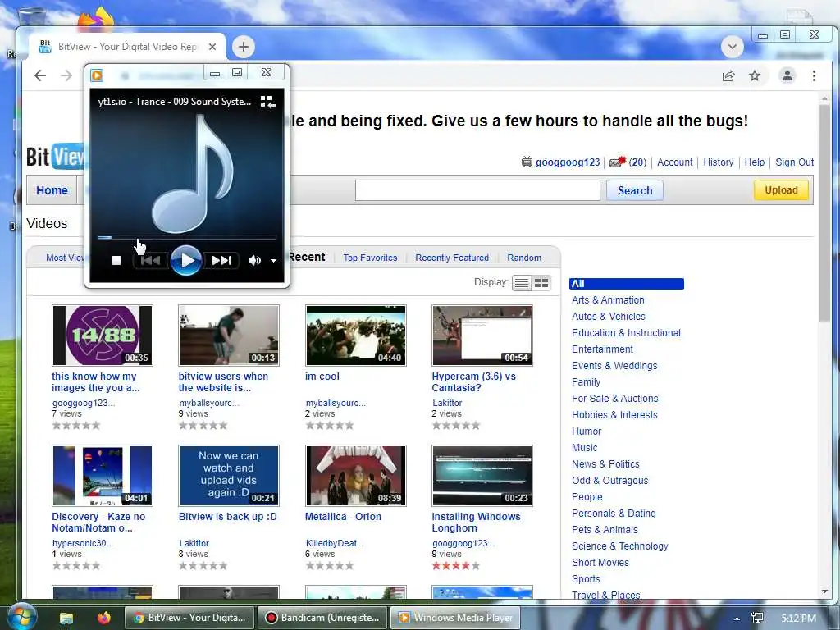Open 'Bitview is back up :D' title
The width and height of the screenshot is (840, 630).
point(228,517)
